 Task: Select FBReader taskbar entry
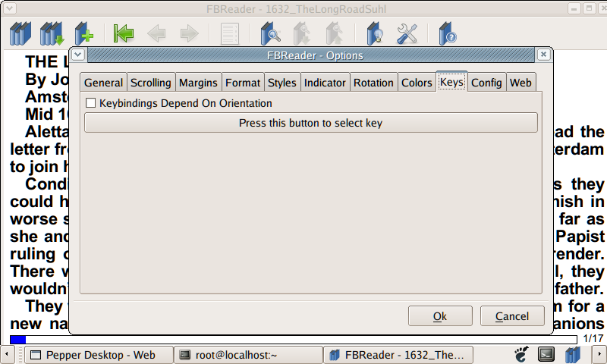[398, 355]
